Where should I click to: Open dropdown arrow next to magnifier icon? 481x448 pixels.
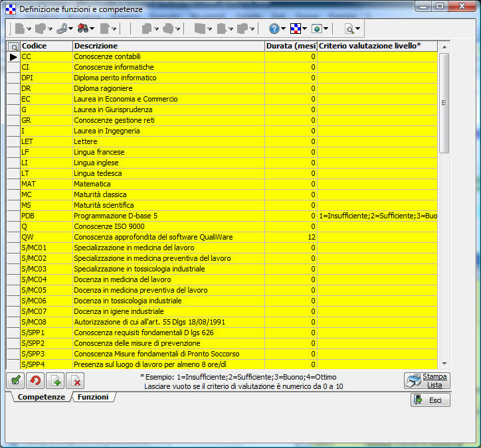click(x=358, y=29)
